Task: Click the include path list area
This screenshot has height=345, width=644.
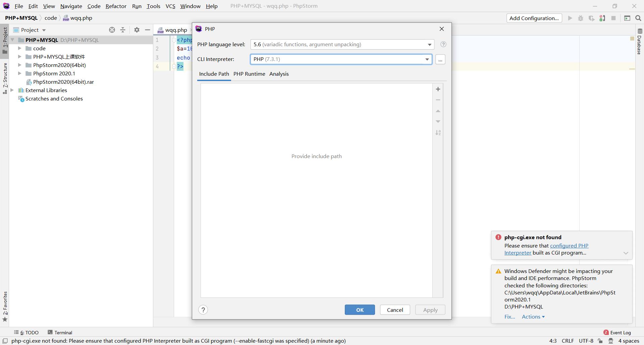Action: (x=316, y=190)
